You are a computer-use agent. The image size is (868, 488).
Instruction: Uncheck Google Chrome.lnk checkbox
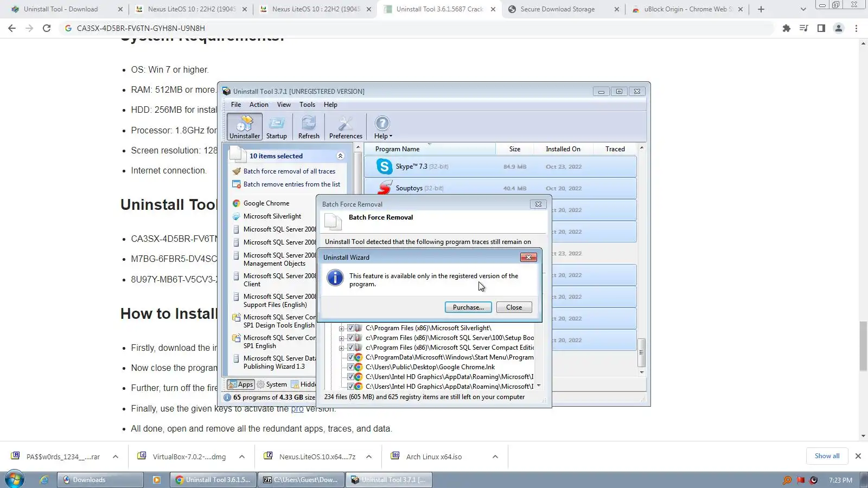[x=350, y=367]
